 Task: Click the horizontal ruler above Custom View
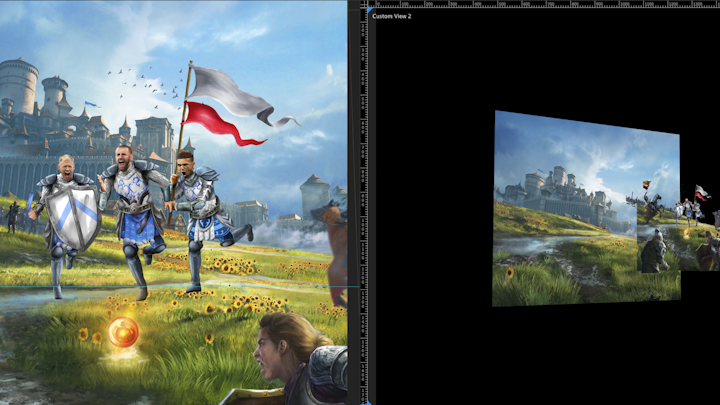click(x=540, y=4)
